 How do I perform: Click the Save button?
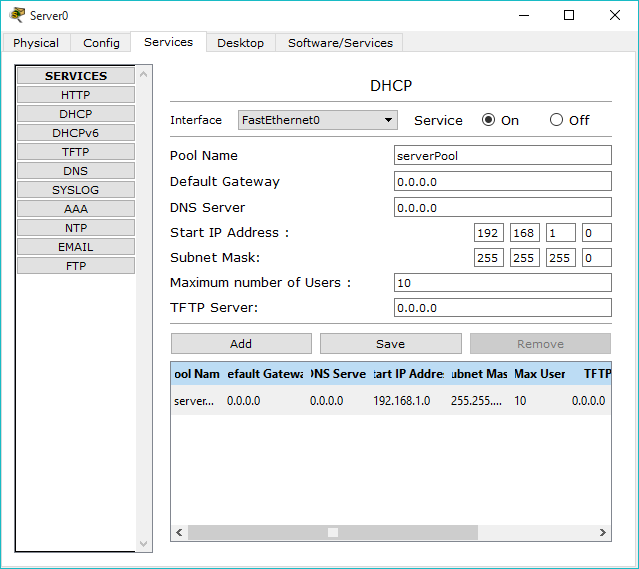pos(390,344)
